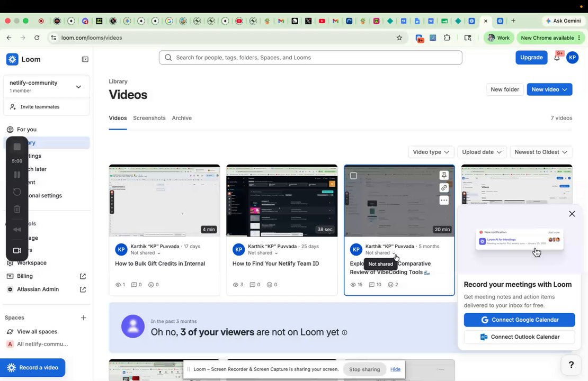Open Atlassian Admin in sidebar
Image resolution: width=588 pixels, height=381 pixels.
click(x=38, y=289)
